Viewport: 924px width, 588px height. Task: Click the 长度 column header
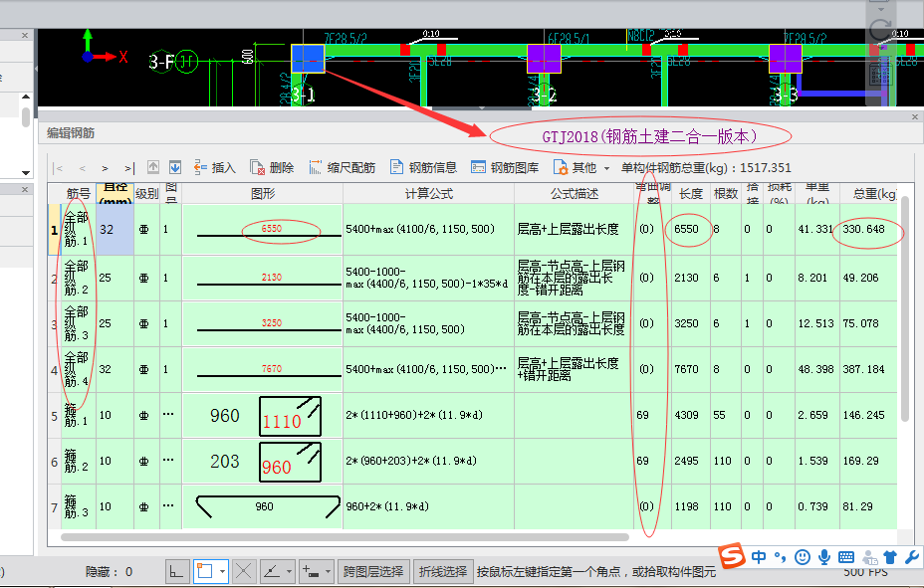pyautogui.click(x=691, y=194)
